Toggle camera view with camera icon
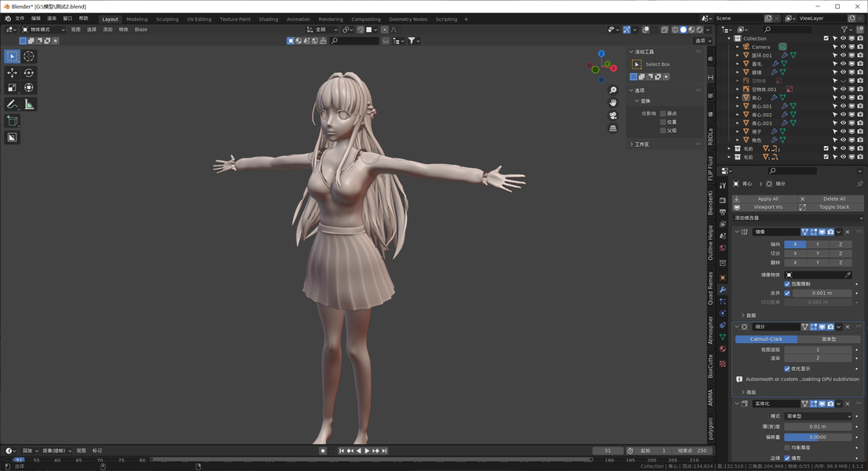This screenshot has width=868, height=471. tap(613, 115)
